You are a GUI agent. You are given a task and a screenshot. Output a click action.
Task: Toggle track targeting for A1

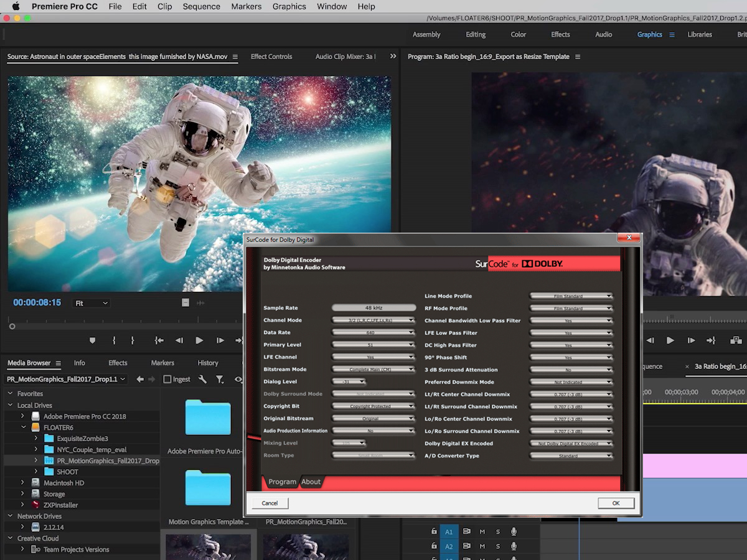pos(449,531)
